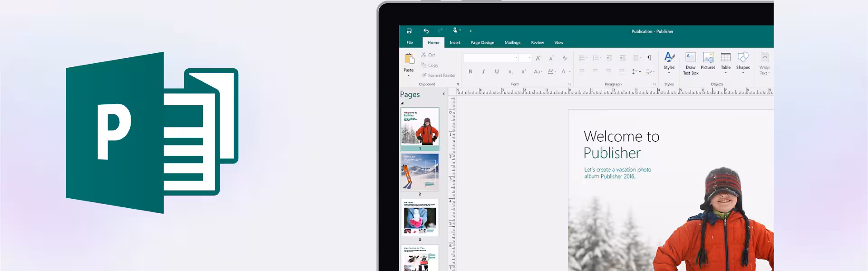Image resolution: width=868 pixels, height=271 pixels.
Task: Click the Decrease Font Size icon
Action: [x=551, y=58]
